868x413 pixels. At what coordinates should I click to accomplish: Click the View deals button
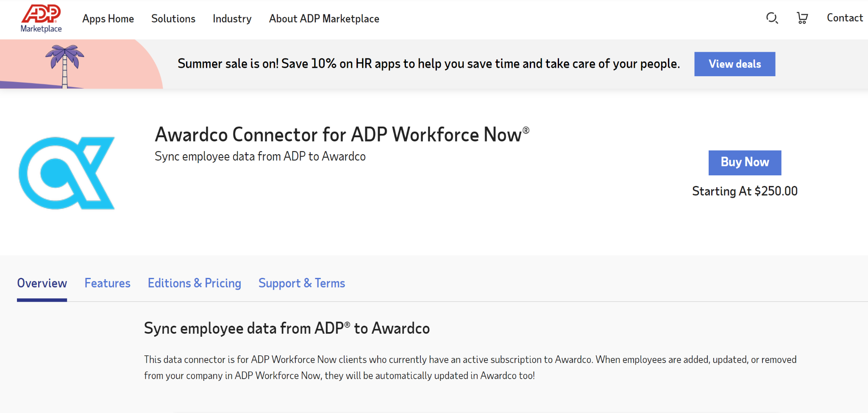click(734, 64)
